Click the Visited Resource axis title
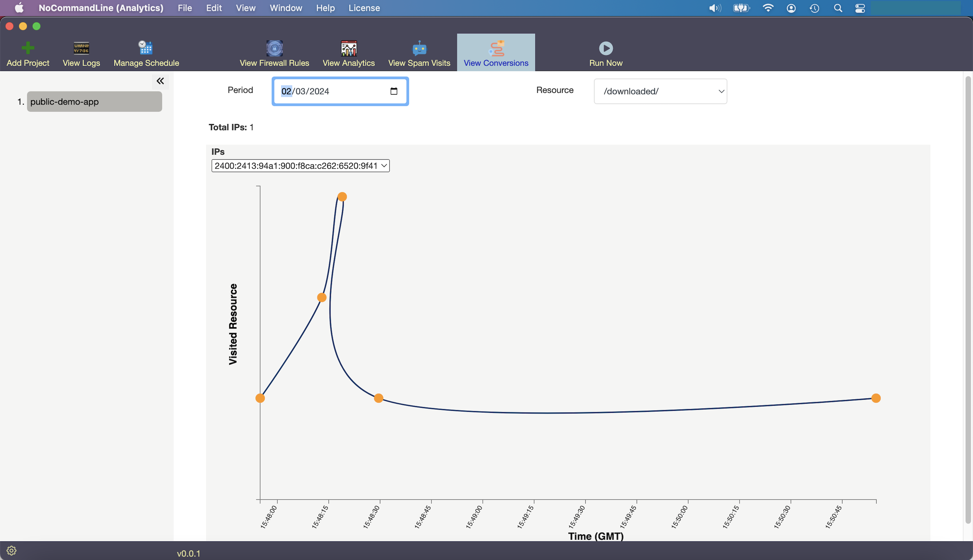Image resolution: width=973 pixels, height=560 pixels. pyautogui.click(x=233, y=324)
